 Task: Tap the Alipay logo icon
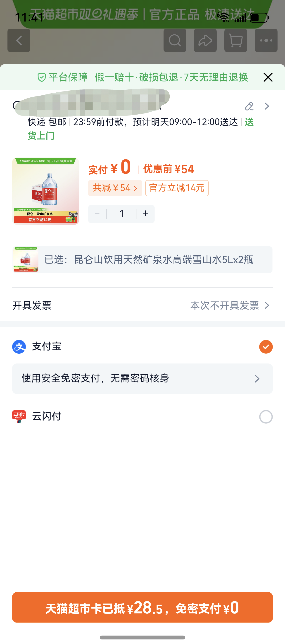(x=19, y=347)
